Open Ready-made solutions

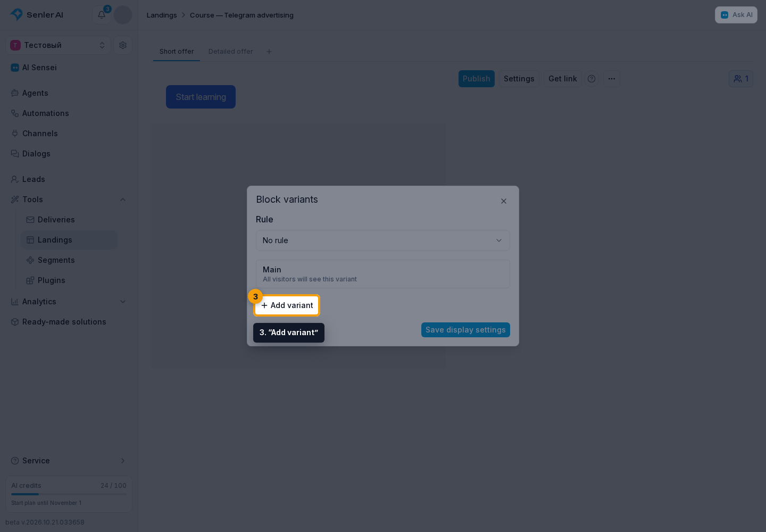coord(69,322)
